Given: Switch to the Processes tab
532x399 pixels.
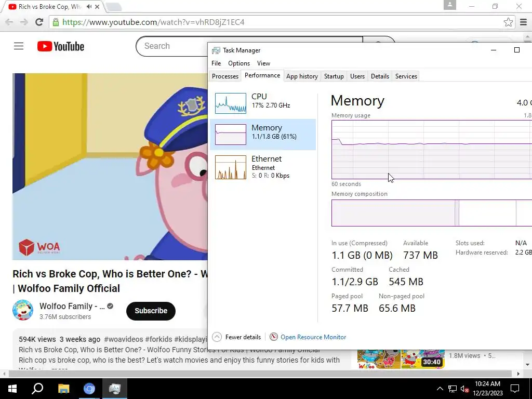Looking at the screenshot, I should coord(225,76).
